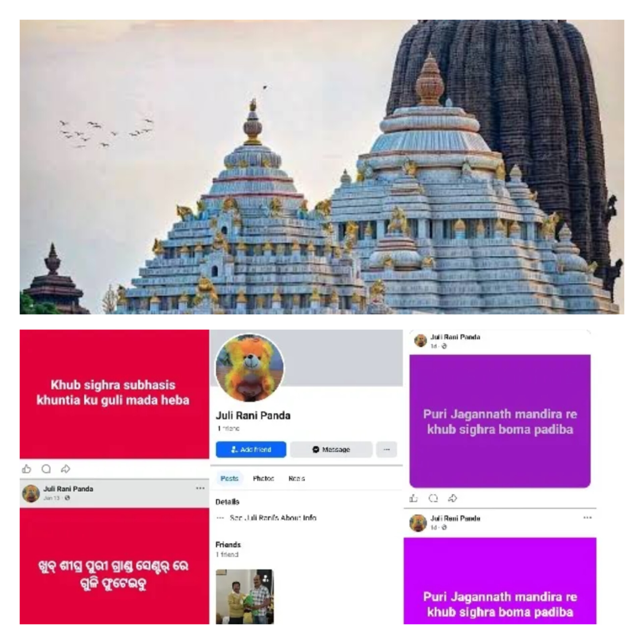Share the purple Jagannath mandira post
This screenshot has height=644, width=644.
coord(452,498)
